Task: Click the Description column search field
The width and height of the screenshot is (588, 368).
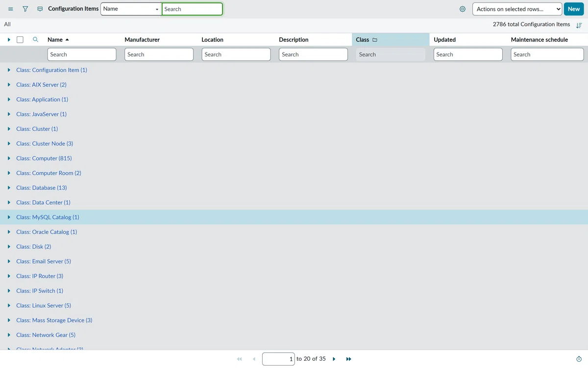Action: pyautogui.click(x=313, y=54)
